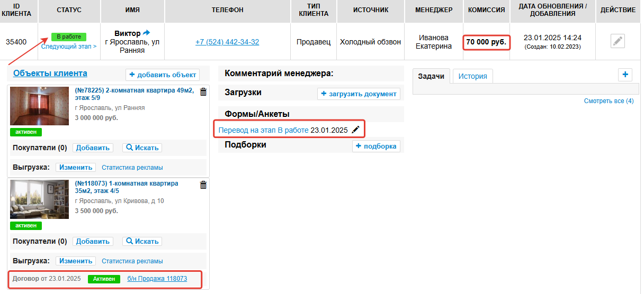Click Искать for the first object's buyers
This screenshot has height=294, width=644.
pyautogui.click(x=142, y=148)
